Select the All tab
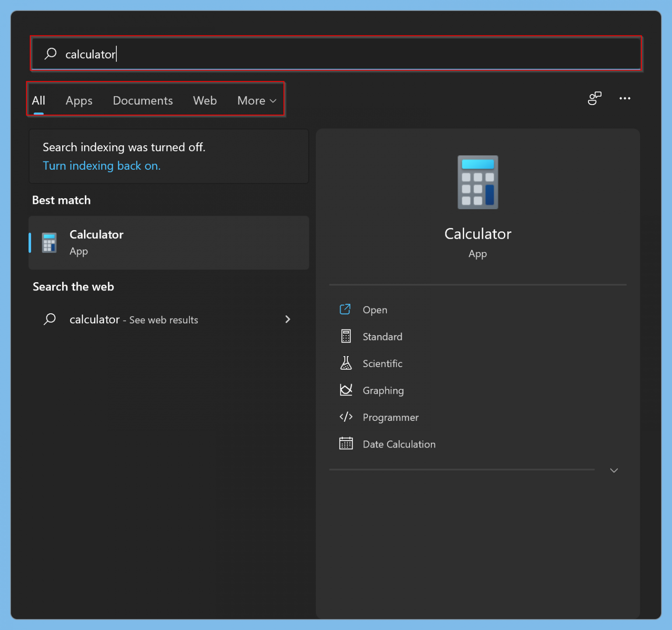This screenshot has width=672, height=630. [x=38, y=101]
